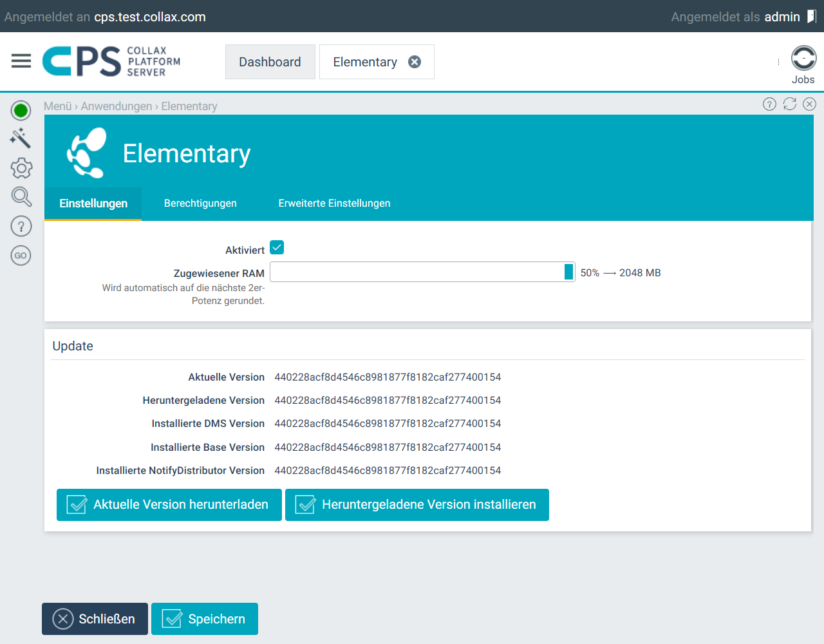Open the settings gear sidebar icon
The height and width of the screenshot is (644, 824).
pyautogui.click(x=21, y=168)
